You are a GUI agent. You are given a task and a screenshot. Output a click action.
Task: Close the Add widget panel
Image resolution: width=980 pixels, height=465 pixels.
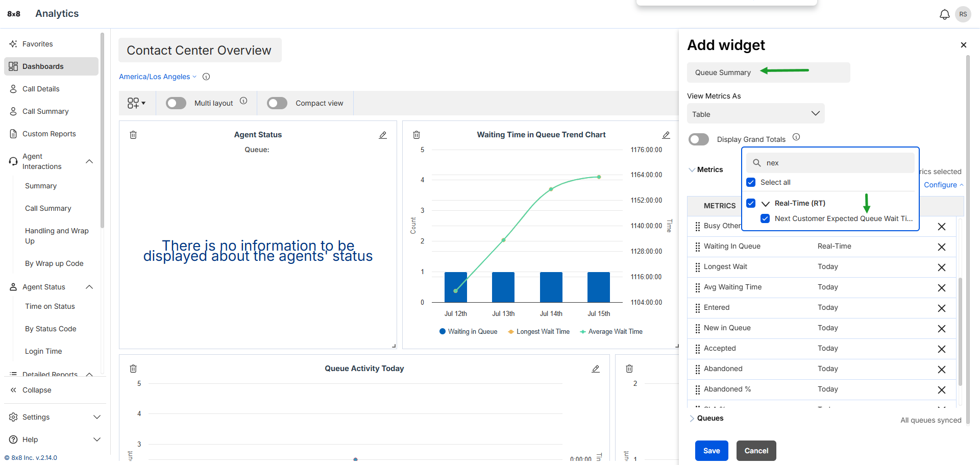964,45
